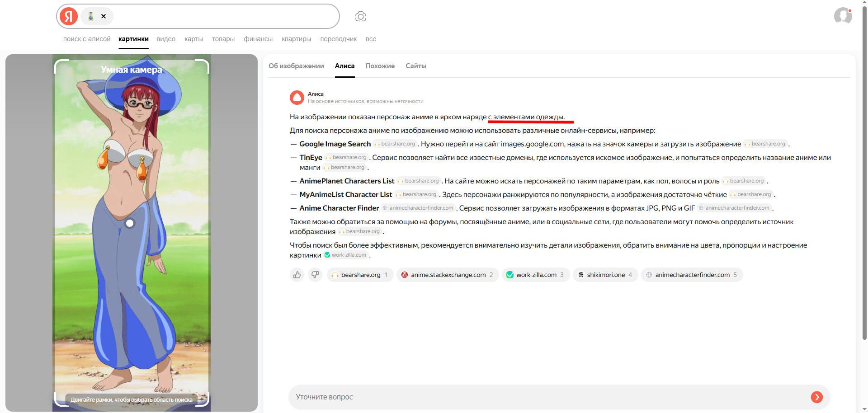
Task: Switch to the Сайты tab
Action: [x=416, y=66]
